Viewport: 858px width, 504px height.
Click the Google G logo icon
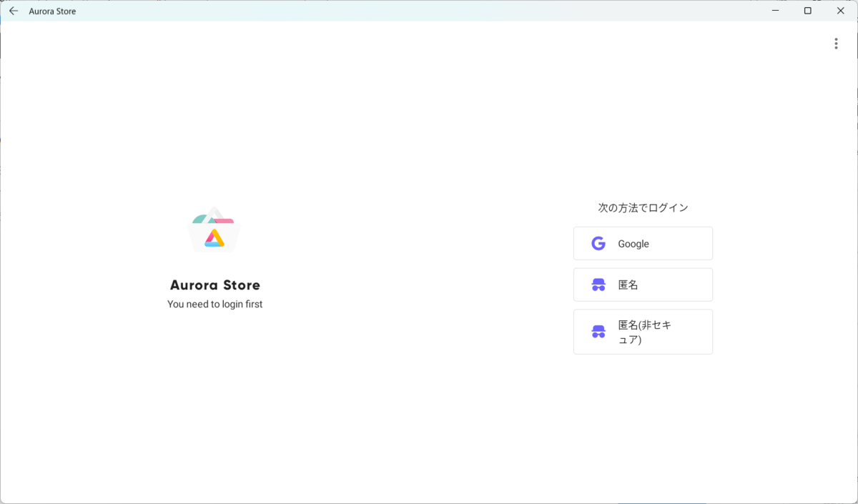click(598, 244)
